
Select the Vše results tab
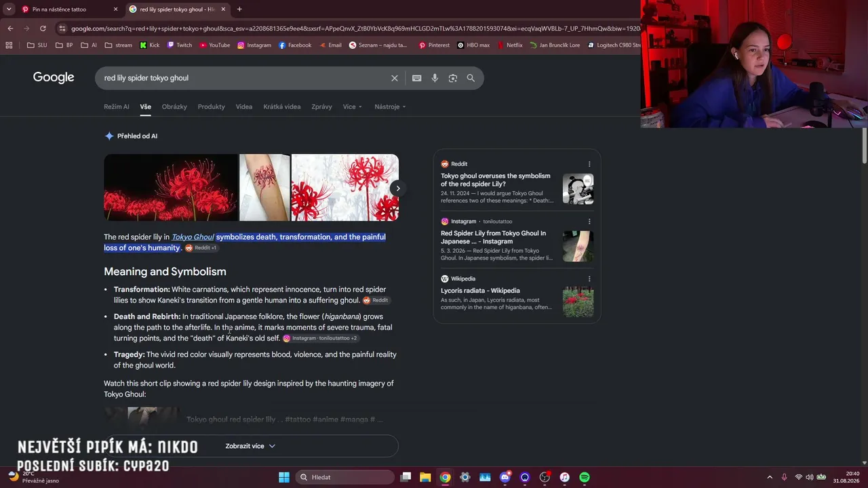pyautogui.click(x=146, y=106)
